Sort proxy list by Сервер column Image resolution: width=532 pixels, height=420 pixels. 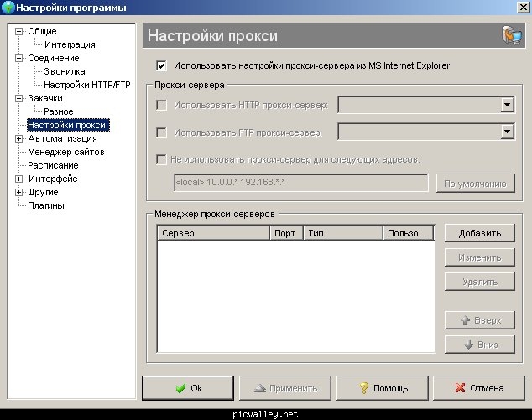pos(214,233)
